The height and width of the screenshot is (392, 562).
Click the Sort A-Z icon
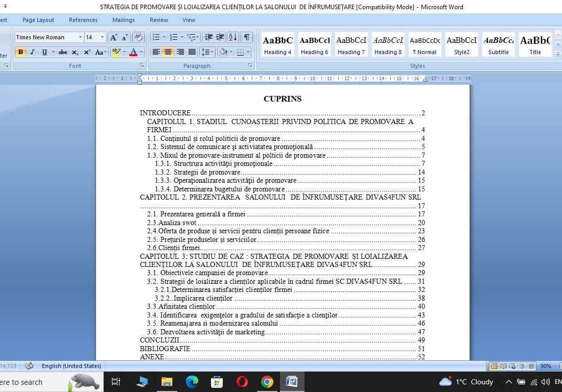pyautogui.click(x=234, y=37)
